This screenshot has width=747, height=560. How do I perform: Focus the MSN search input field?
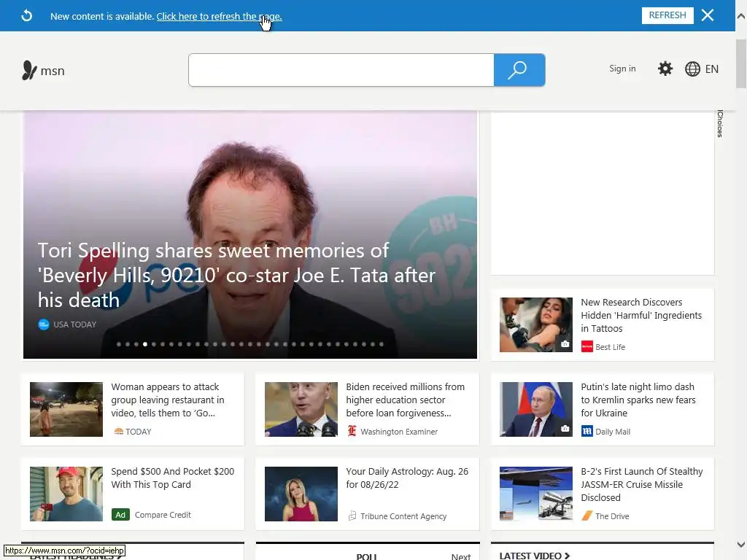click(341, 70)
